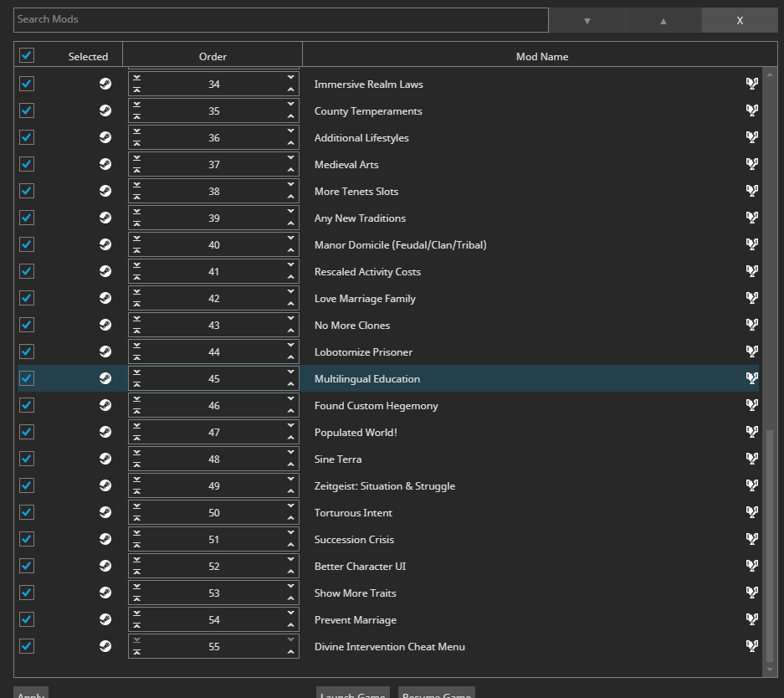The width and height of the screenshot is (784, 698).
Task: Move order 34 mod to bottom
Action: tap(136, 78)
